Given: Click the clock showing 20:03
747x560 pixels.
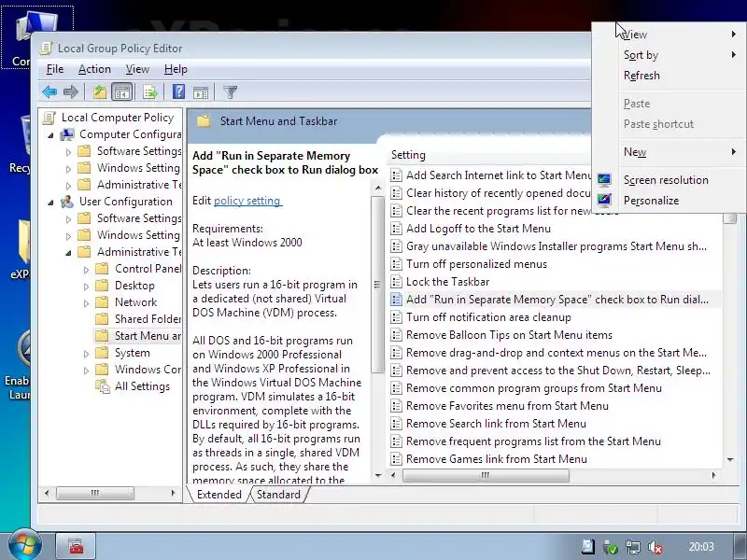Looking at the screenshot, I should pos(701,547).
